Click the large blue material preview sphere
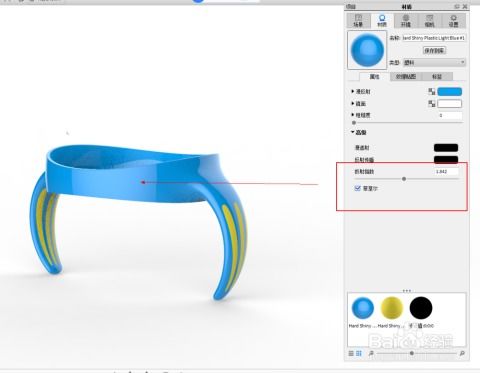Image resolution: width=480 pixels, height=373 pixels. [x=367, y=50]
